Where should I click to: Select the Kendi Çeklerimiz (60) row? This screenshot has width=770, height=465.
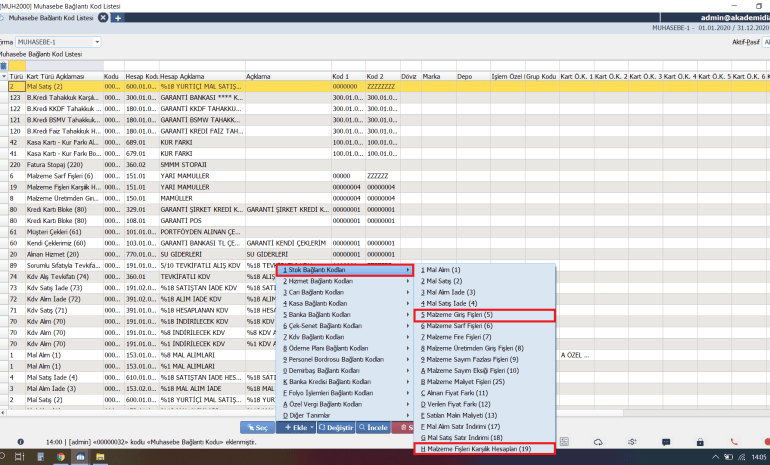pyautogui.click(x=385, y=244)
